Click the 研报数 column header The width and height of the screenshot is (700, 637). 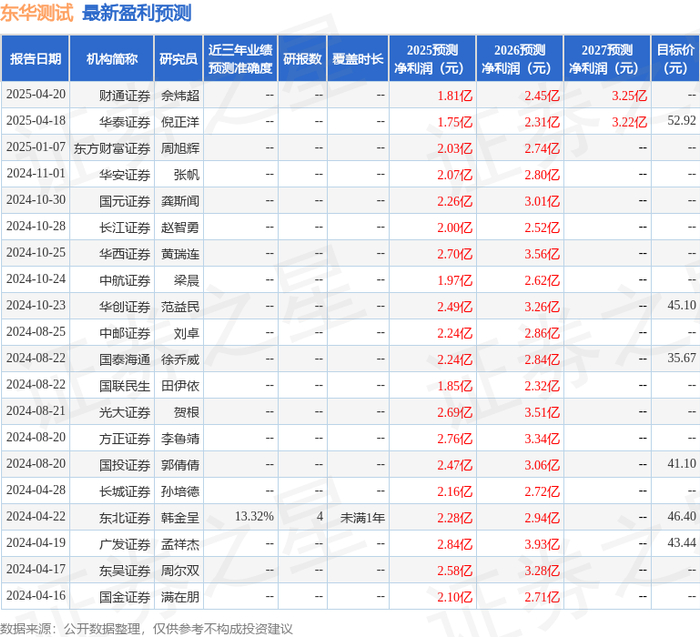(x=302, y=58)
